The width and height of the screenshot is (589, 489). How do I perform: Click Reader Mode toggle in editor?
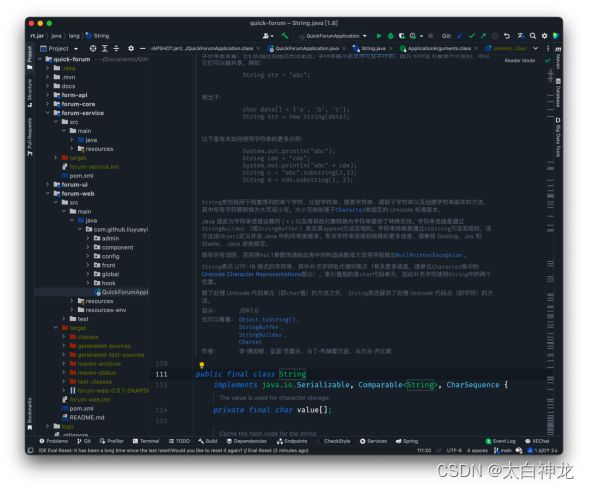[x=520, y=60]
